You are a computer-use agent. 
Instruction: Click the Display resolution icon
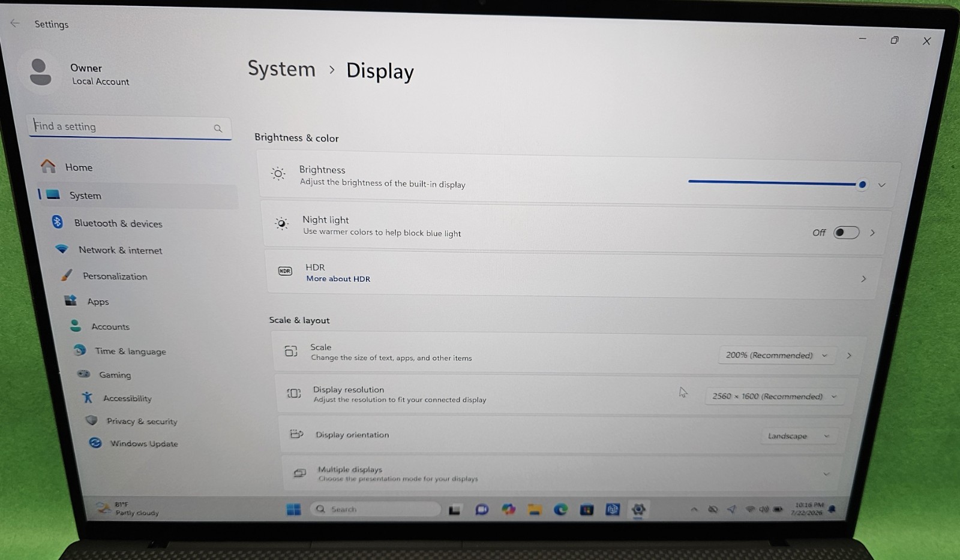tap(294, 393)
